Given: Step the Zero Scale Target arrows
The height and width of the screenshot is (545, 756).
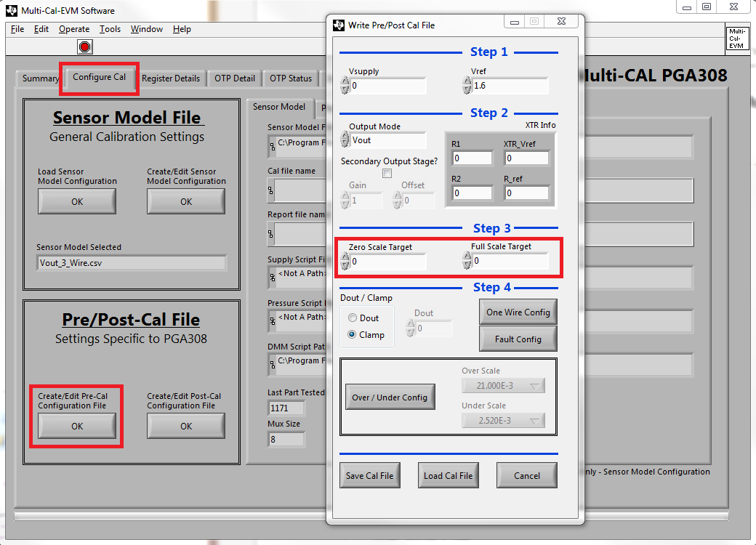Looking at the screenshot, I should click(x=345, y=261).
